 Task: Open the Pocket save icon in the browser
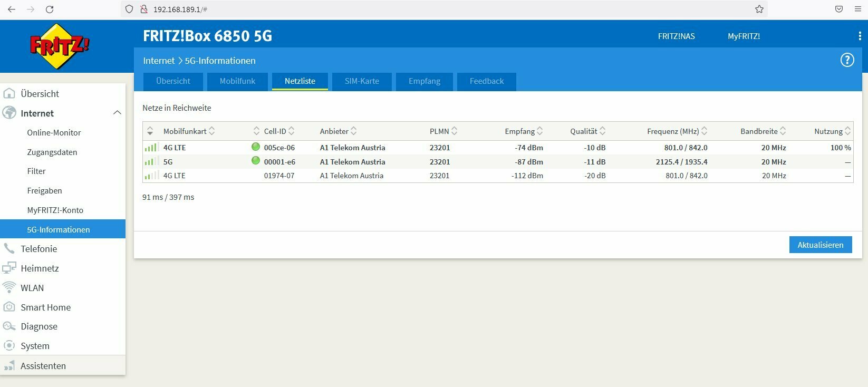pyautogui.click(x=839, y=9)
